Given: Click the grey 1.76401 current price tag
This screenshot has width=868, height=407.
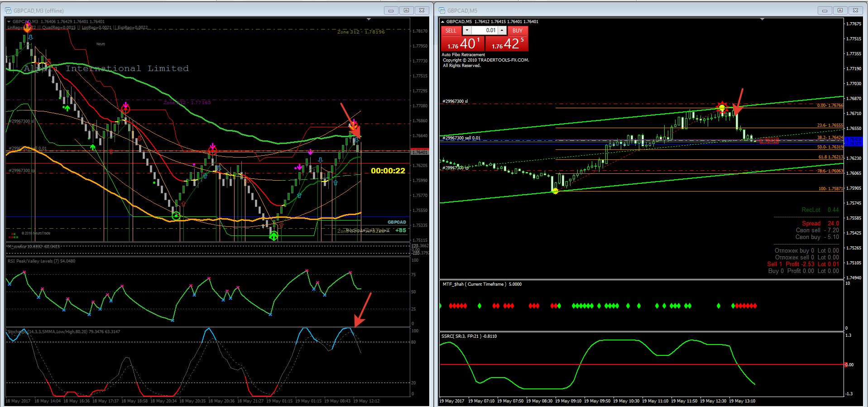Looking at the screenshot, I should (419, 153).
